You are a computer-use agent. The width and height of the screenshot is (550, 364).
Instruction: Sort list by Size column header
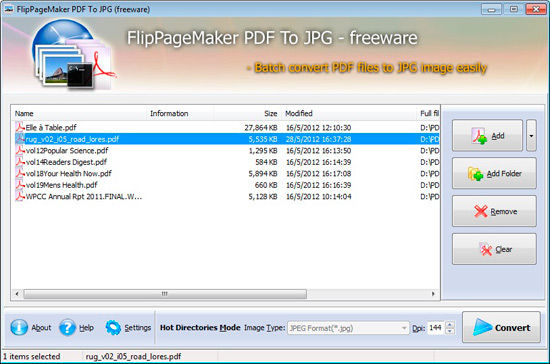(248, 113)
